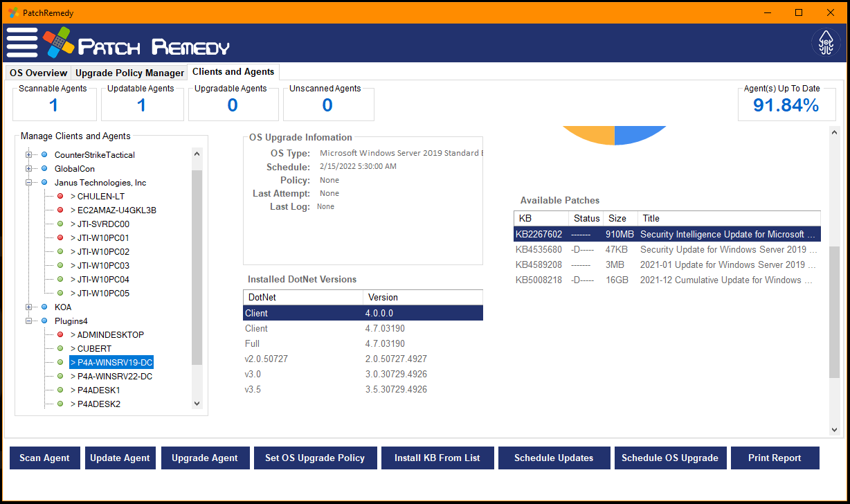Screen dimensions: 850x504
Task: Click the support headset icon in top-right corner
Action: coord(825,43)
